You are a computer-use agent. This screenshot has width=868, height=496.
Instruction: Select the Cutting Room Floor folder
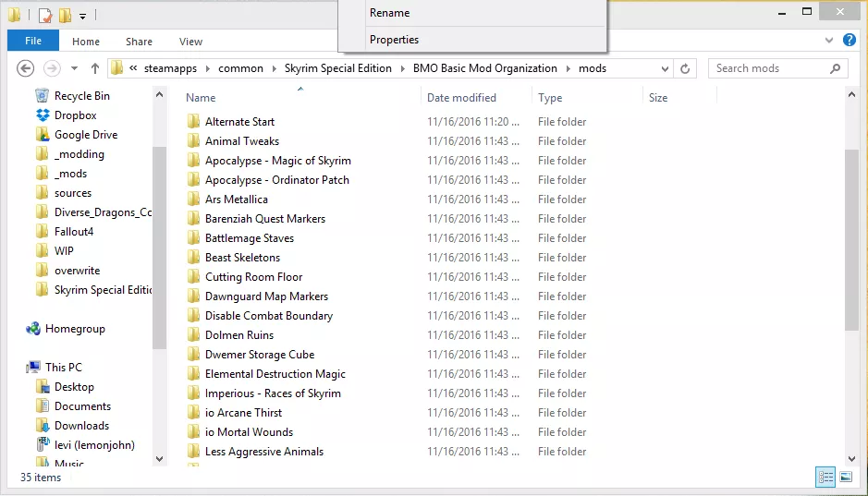tap(253, 276)
